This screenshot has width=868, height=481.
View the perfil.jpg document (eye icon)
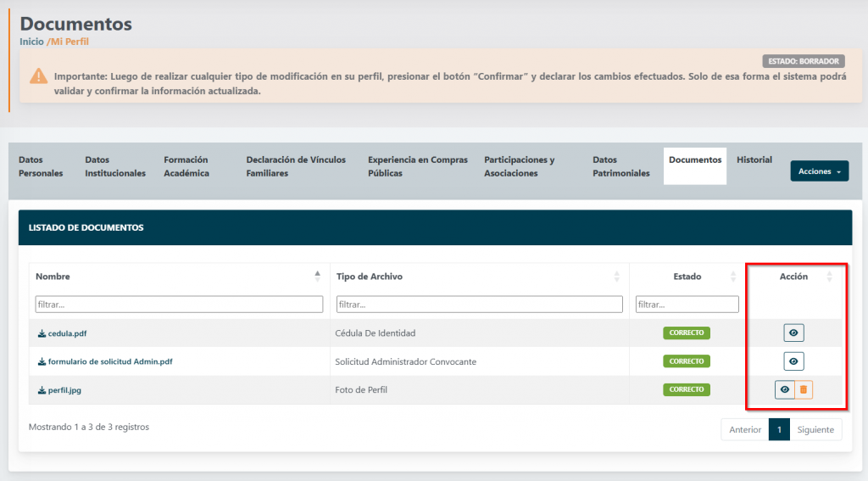coord(784,389)
